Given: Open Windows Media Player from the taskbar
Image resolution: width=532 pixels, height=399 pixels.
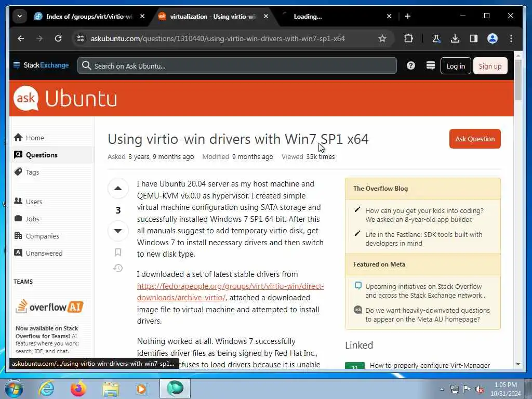Looking at the screenshot, I should [x=142, y=389].
